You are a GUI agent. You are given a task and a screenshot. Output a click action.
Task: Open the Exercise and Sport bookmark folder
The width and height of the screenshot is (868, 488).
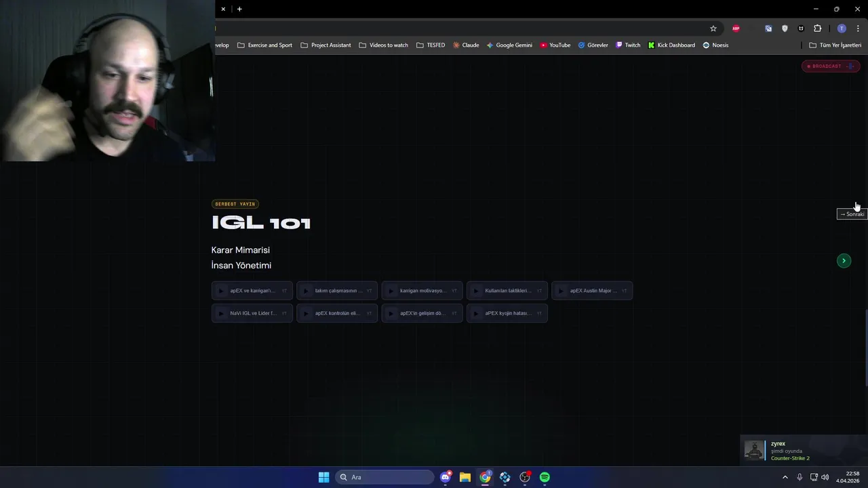click(x=264, y=45)
